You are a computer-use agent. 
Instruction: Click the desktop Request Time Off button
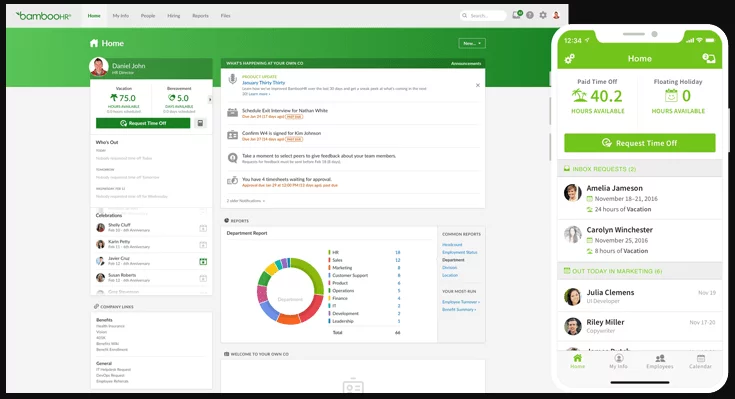pos(143,123)
